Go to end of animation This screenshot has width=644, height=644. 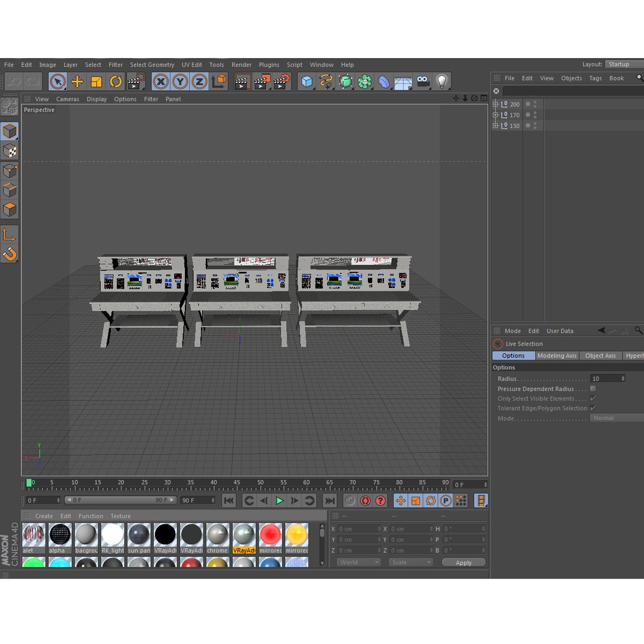tap(330, 501)
